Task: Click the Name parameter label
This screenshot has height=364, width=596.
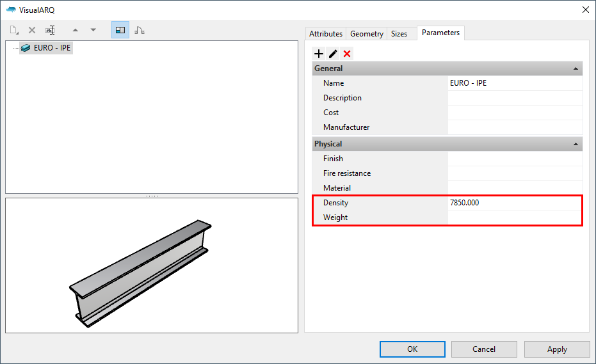Action: (334, 83)
